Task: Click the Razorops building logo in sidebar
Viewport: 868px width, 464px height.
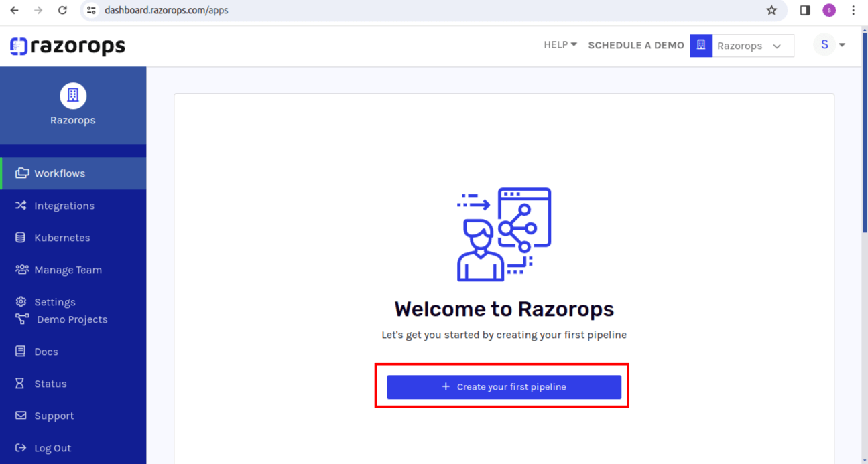Action: tap(72, 96)
